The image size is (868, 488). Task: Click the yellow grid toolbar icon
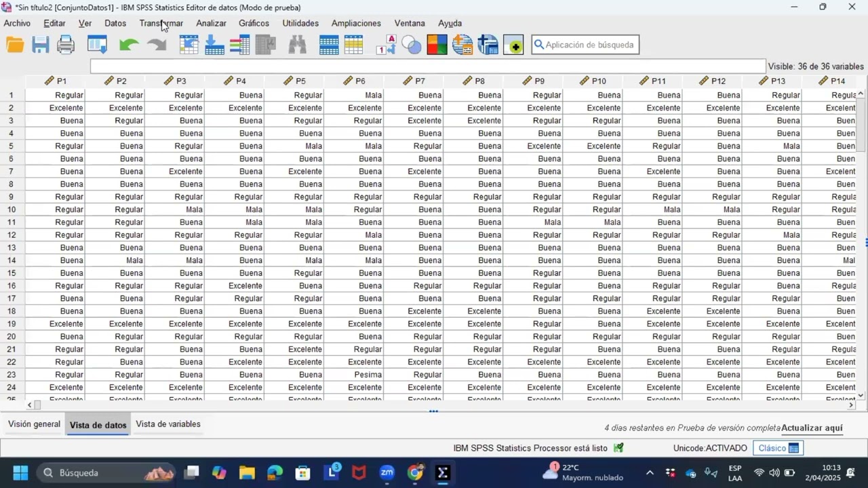click(x=354, y=45)
